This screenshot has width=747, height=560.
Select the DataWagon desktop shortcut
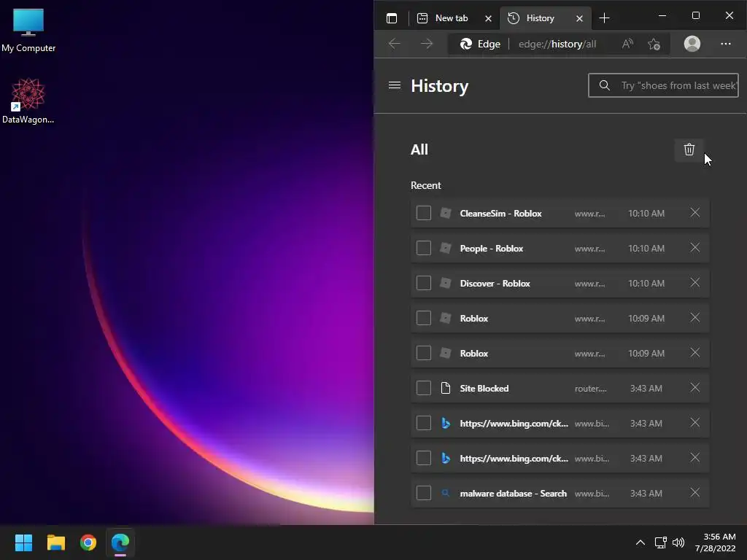pos(28,101)
